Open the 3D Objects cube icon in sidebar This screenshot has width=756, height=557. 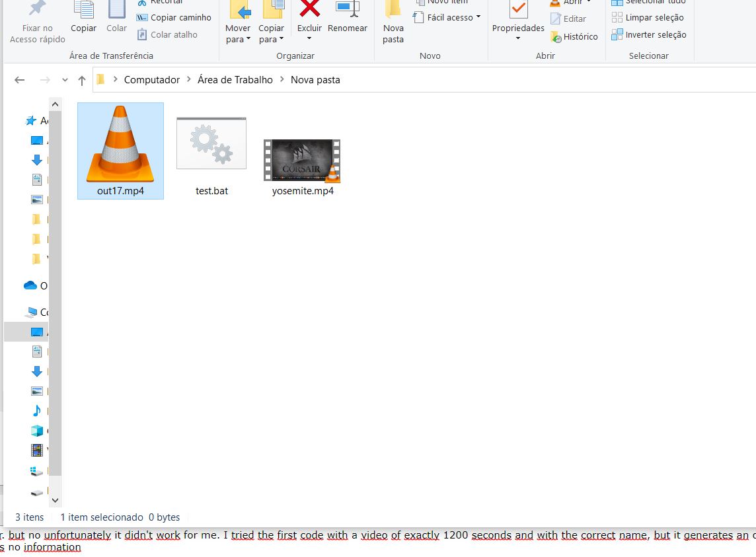tap(36, 431)
